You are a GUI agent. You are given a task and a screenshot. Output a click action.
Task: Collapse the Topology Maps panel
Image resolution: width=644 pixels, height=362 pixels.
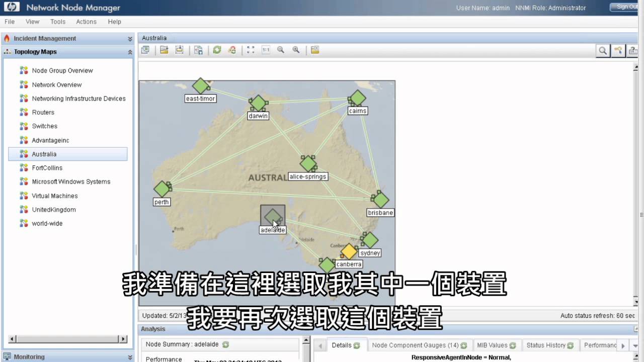pos(130,52)
